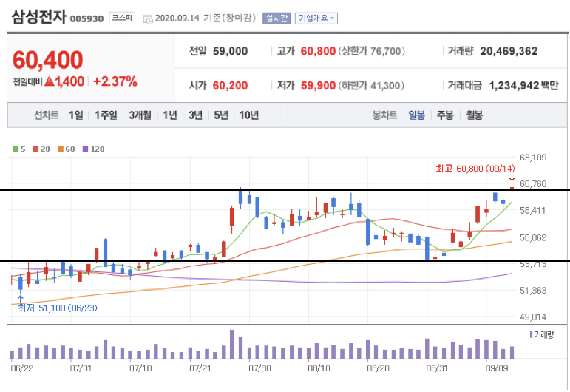570x392 pixels.
Task: Click the purple 120-day moving average swatch
Action: click(x=86, y=149)
